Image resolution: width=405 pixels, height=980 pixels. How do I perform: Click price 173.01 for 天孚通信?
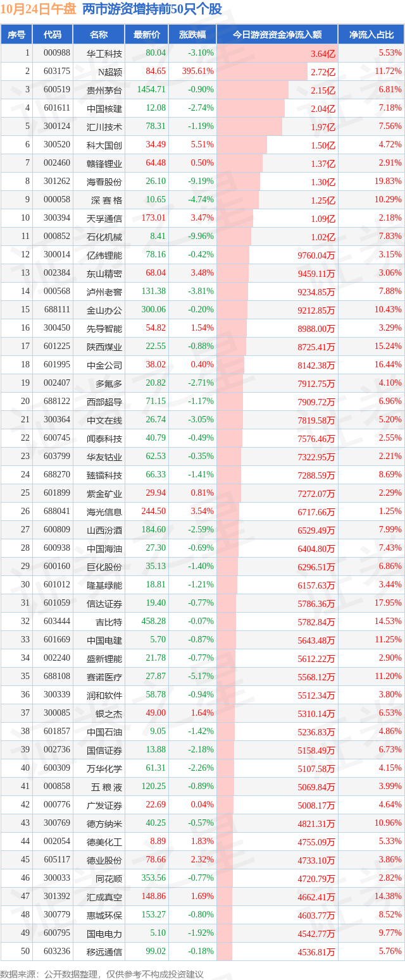pyautogui.click(x=153, y=218)
